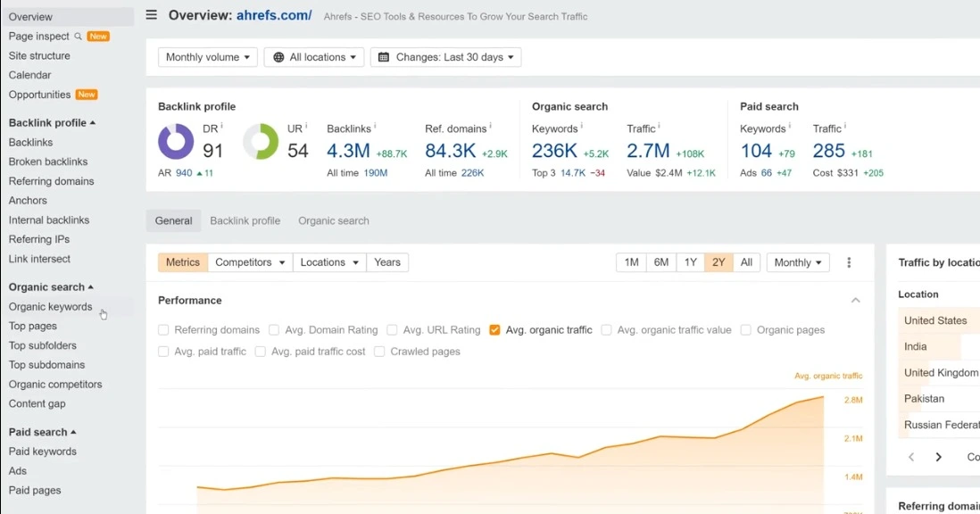Click info icon beside Organic search Traffic
The height and width of the screenshot is (514, 980).
(x=659, y=126)
